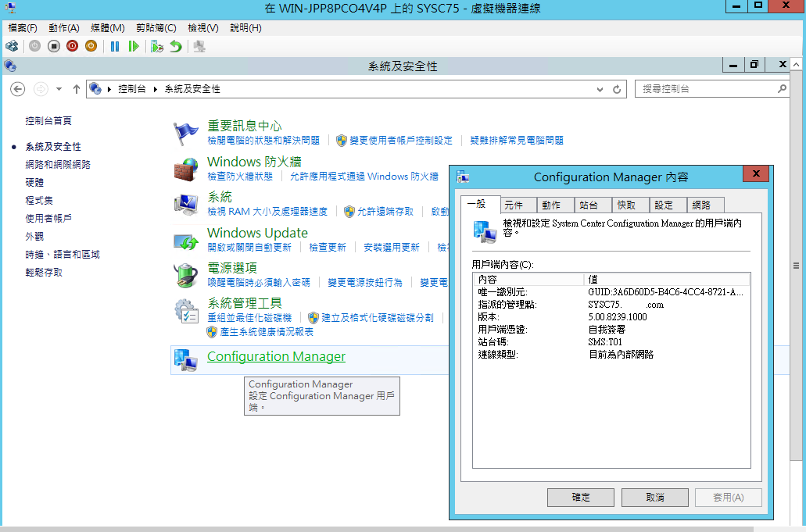Go up one level with the up arrow

pyautogui.click(x=77, y=89)
